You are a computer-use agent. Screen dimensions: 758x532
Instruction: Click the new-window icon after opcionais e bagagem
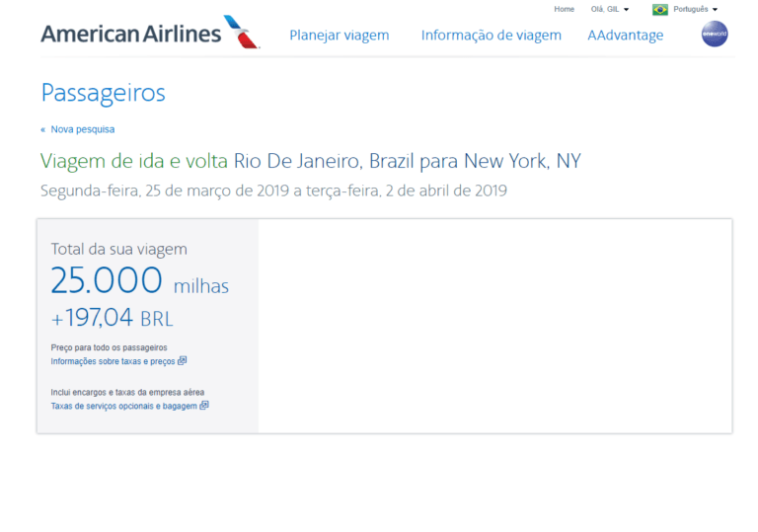tap(204, 406)
